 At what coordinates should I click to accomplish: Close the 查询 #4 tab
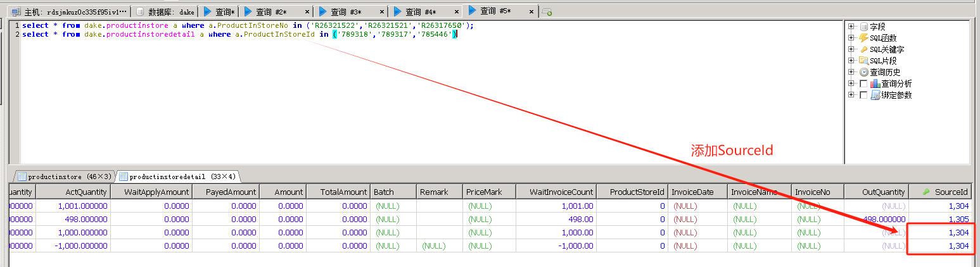[x=457, y=12]
